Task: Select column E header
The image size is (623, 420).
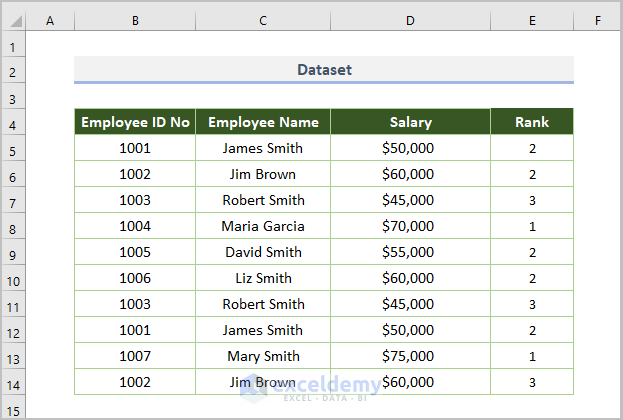Action: click(532, 20)
